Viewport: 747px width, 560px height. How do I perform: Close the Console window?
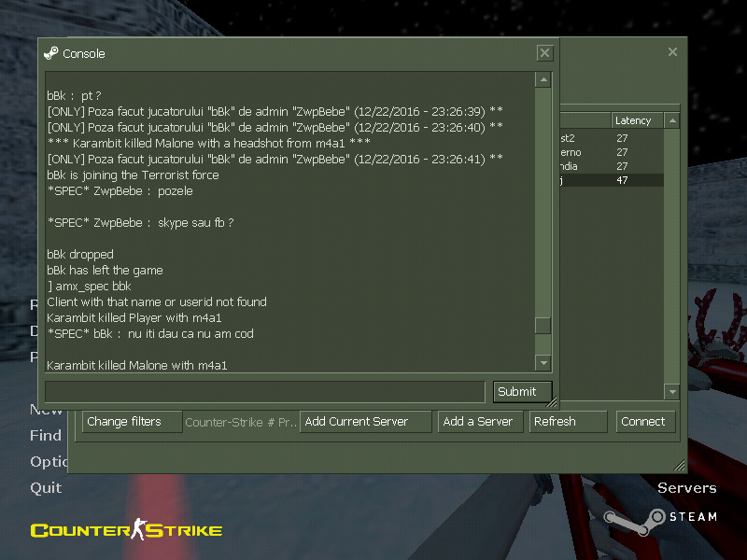[545, 53]
